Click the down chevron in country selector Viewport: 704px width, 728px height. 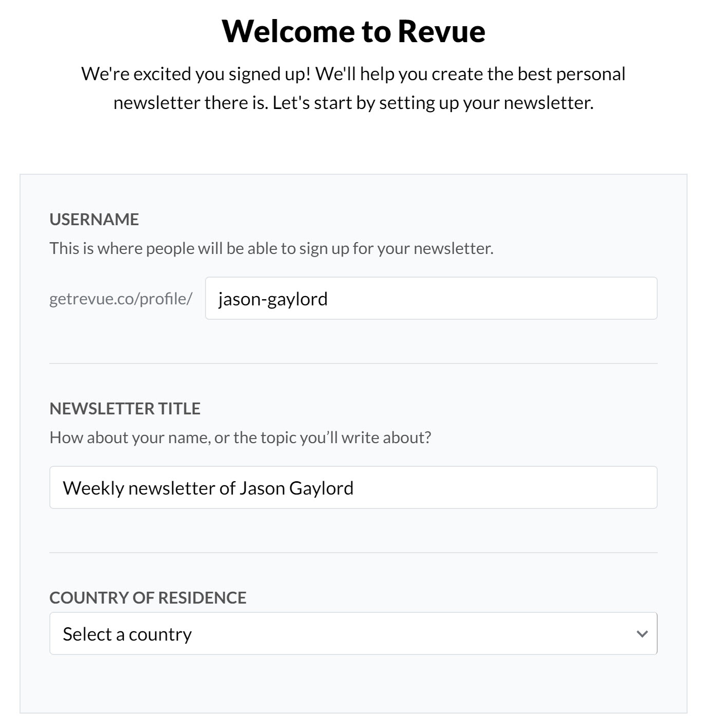[642, 634]
